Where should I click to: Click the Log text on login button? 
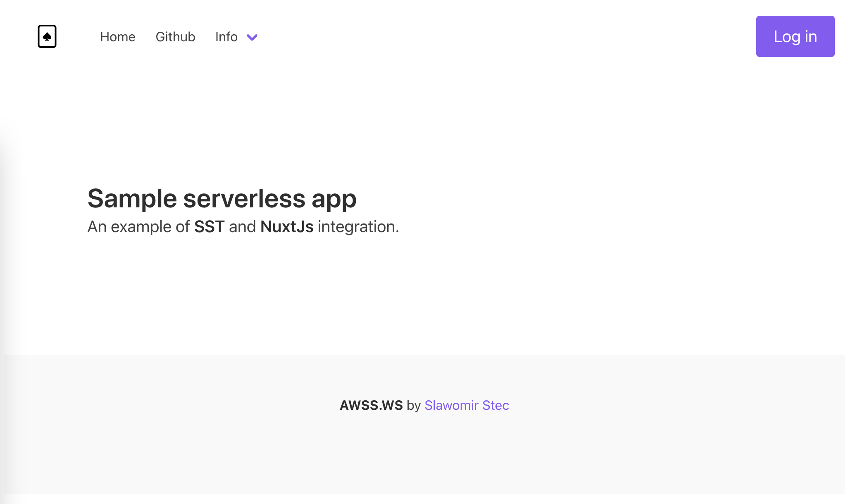[787, 37]
